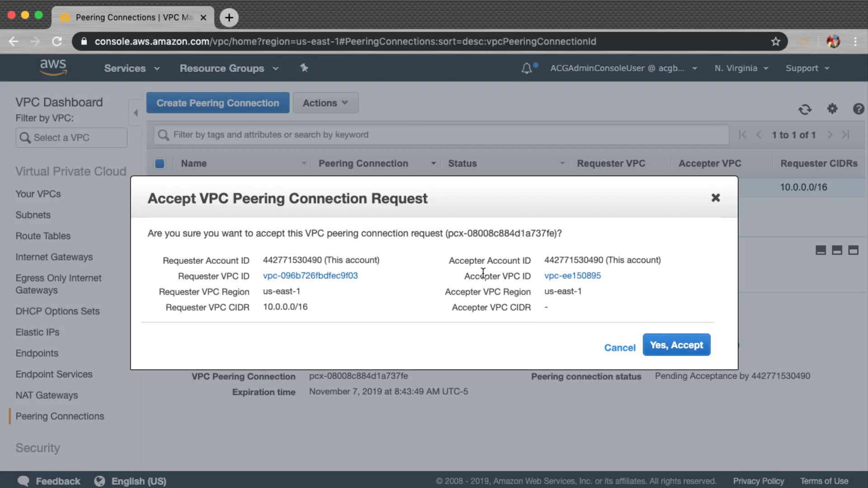Maximize the details pane layout icon

pos(853,250)
